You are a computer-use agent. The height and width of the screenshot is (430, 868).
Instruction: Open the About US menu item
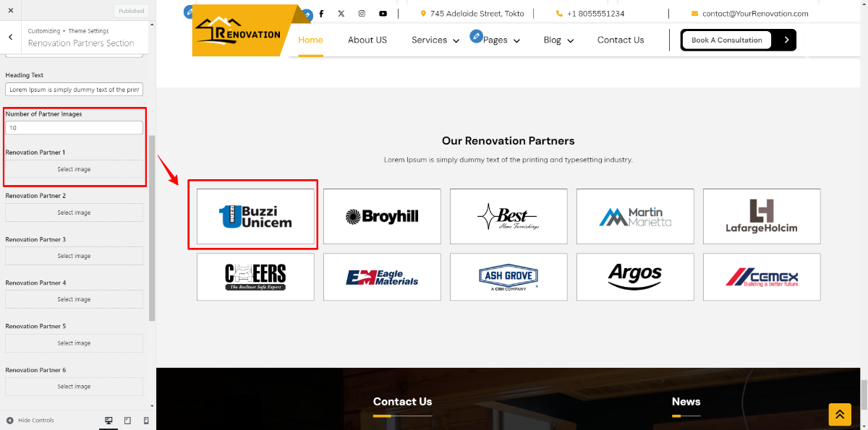click(x=367, y=40)
